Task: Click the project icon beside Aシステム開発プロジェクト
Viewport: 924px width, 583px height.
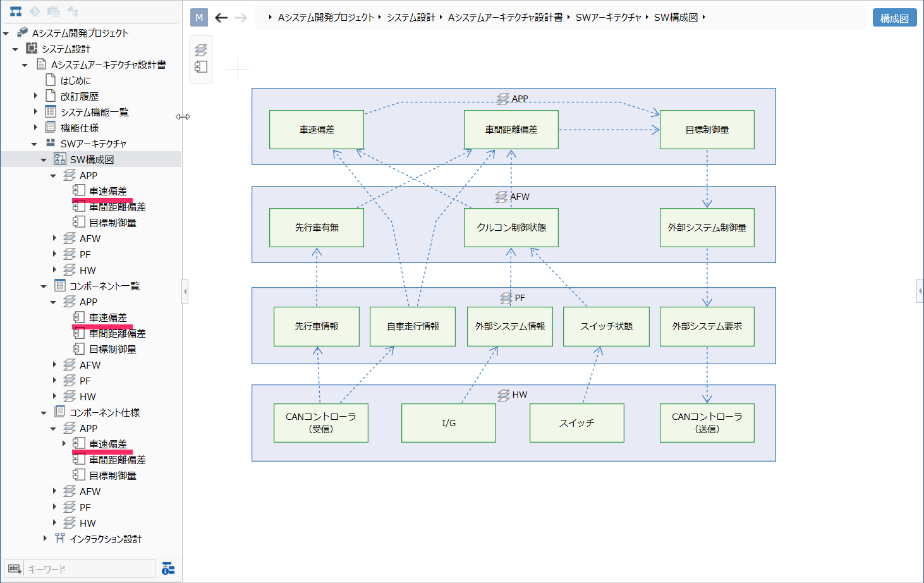Action: tap(22, 32)
